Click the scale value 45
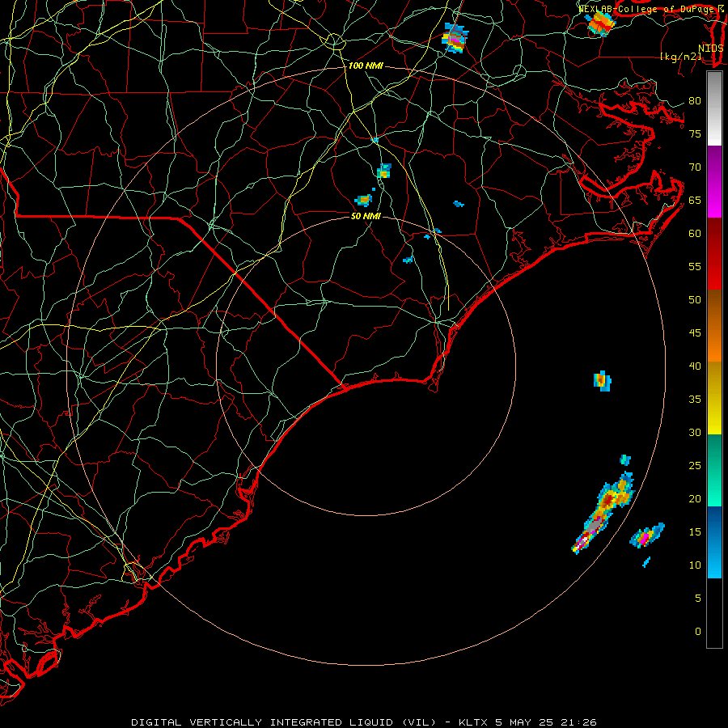The image size is (728, 728). 695,333
